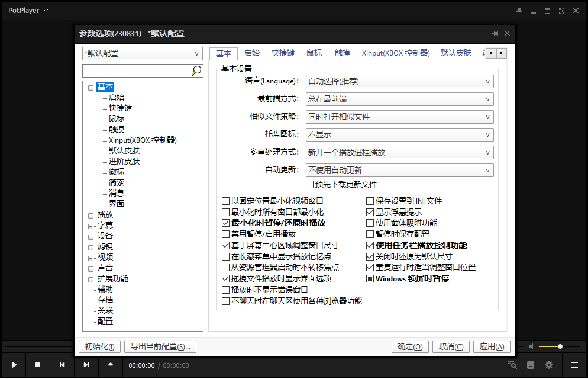Enable the 使用窗体吸附功能 checkbox

(x=369, y=223)
